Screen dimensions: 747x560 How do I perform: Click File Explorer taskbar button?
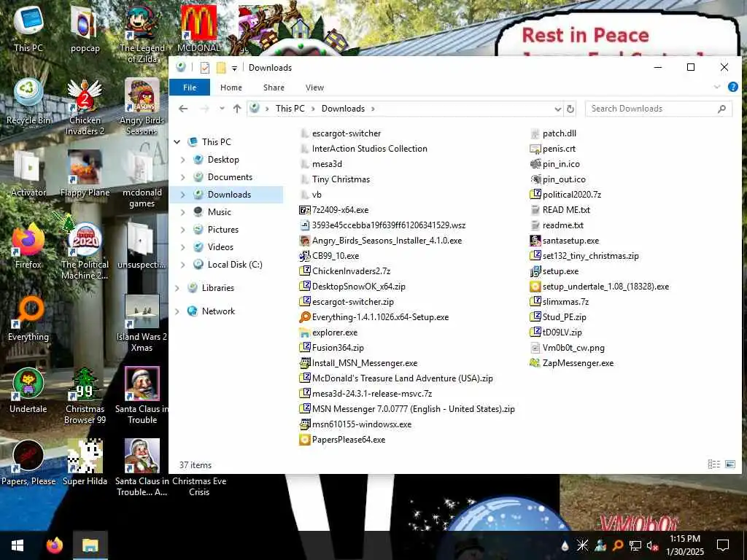tap(90, 545)
